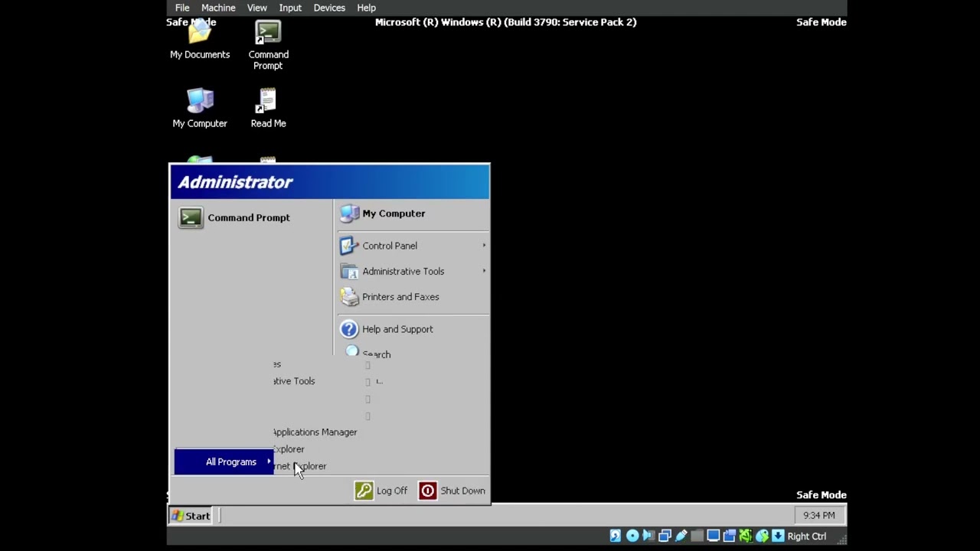Click the recording status icon
Screen dimensions: 980x551
[x=729, y=536]
